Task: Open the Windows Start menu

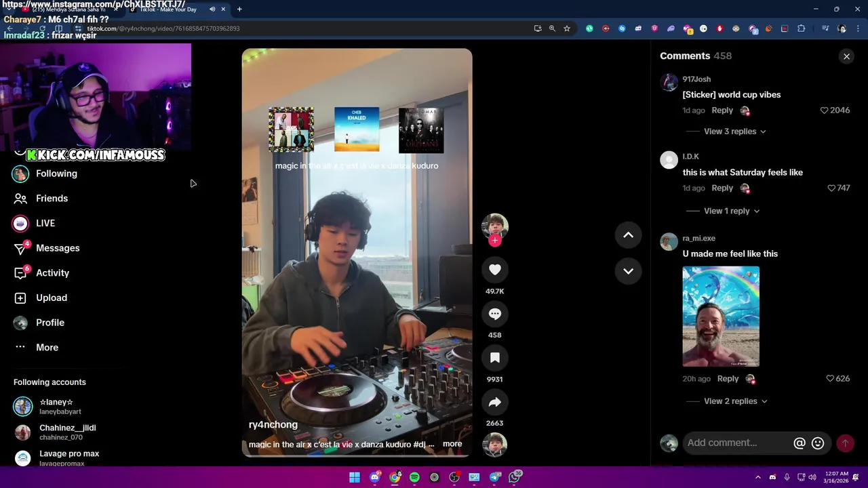Action: (355, 478)
